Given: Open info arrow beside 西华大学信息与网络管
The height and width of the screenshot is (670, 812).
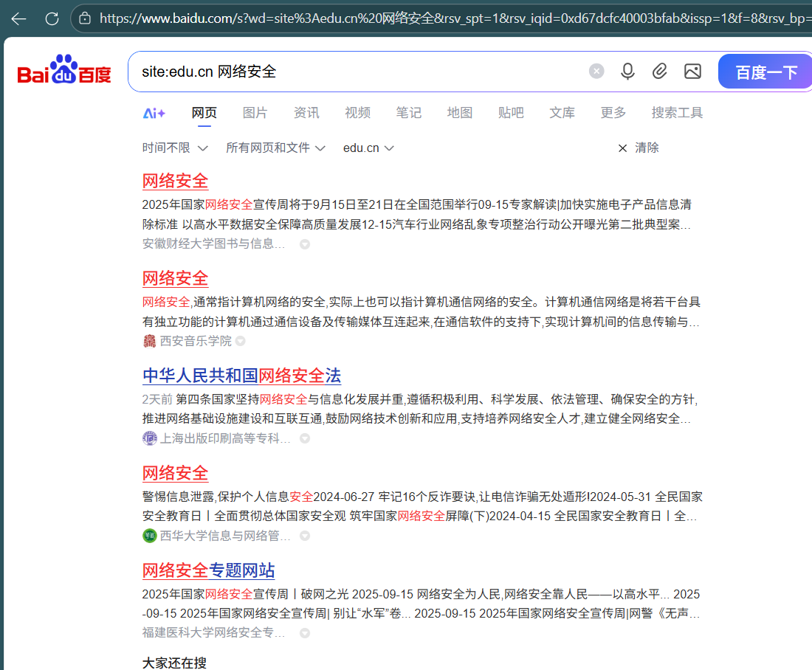Looking at the screenshot, I should [x=305, y=536].
